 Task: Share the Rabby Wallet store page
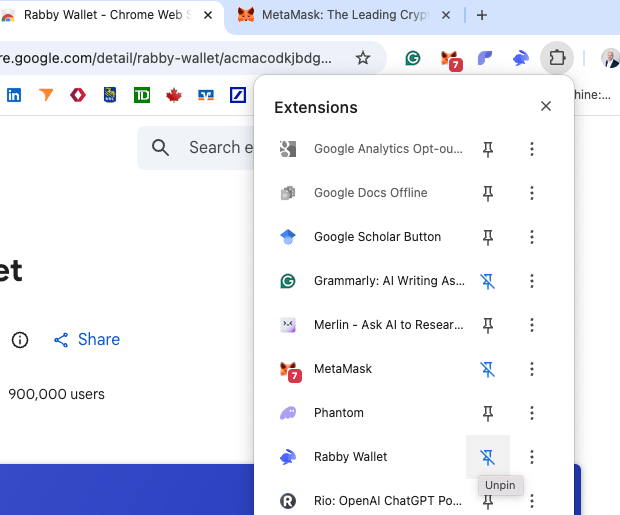pyautogui.click(x=87, y=340)
